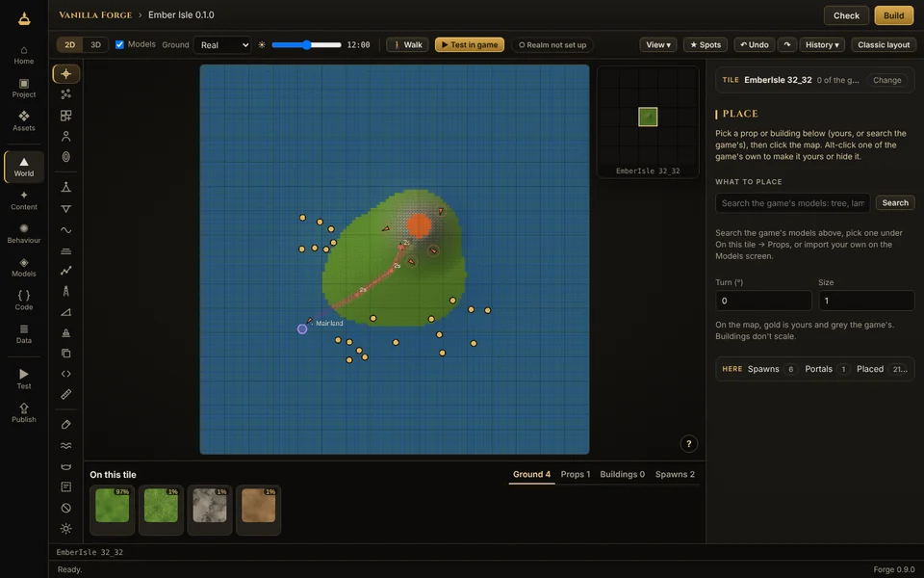
Task: Select the add-grid-block tool
Action: (x=66, y=116)
